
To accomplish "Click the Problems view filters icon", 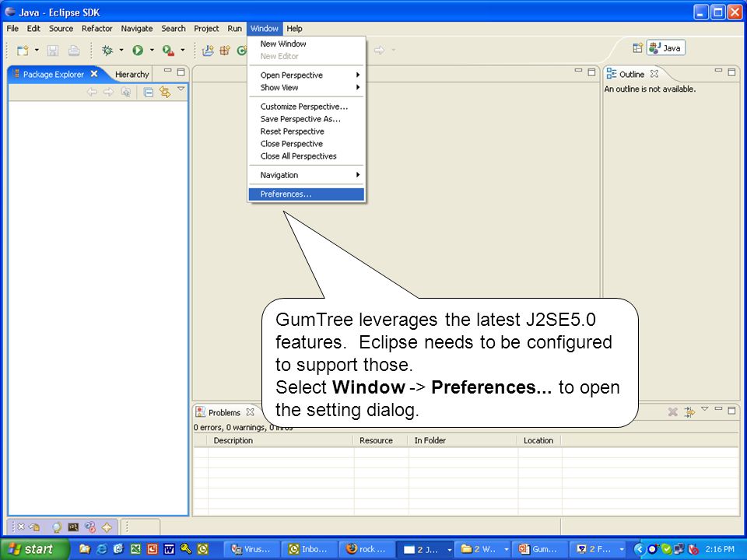I will pyautogui.click(x=689, y=412).
